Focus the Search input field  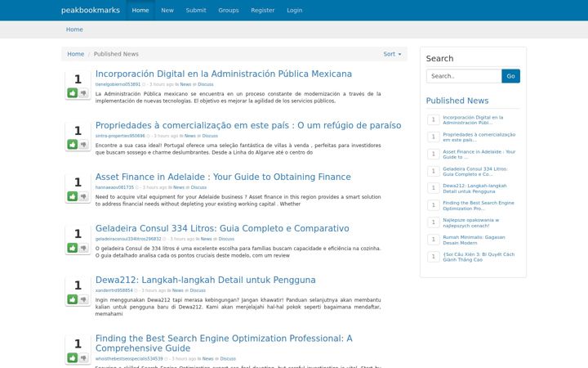click(x=464, y=76)
